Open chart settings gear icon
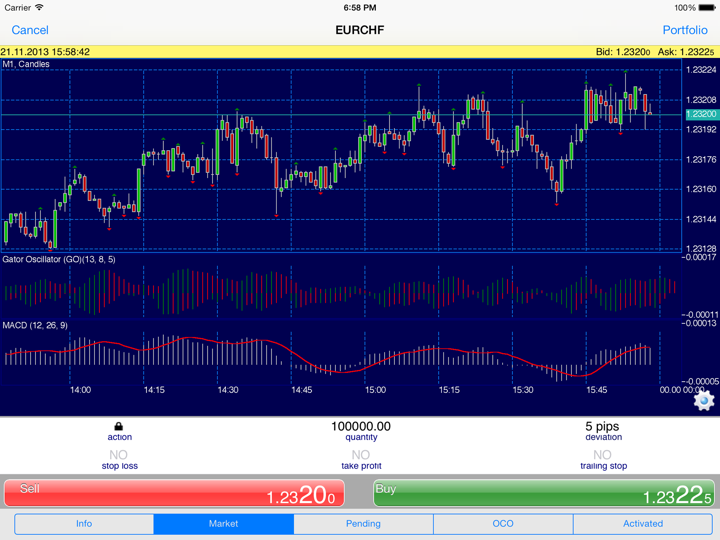This screenshot has width=720, height=540. click(703, 400)
